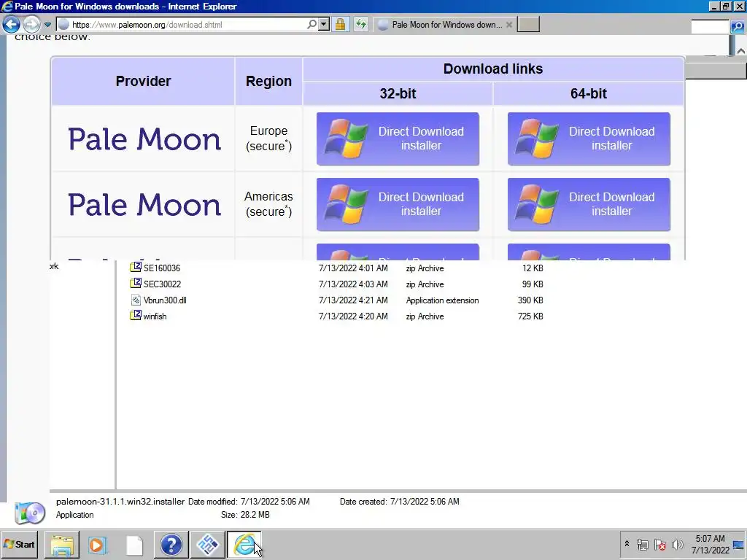
Task: Click the 'winfish' file name
Action: [x=155, y=316]
